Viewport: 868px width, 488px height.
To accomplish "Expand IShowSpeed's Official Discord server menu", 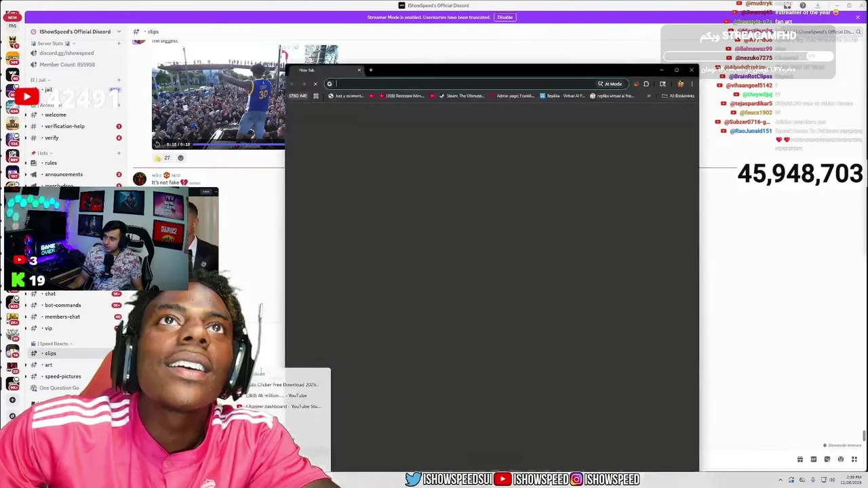I will 118,32.
